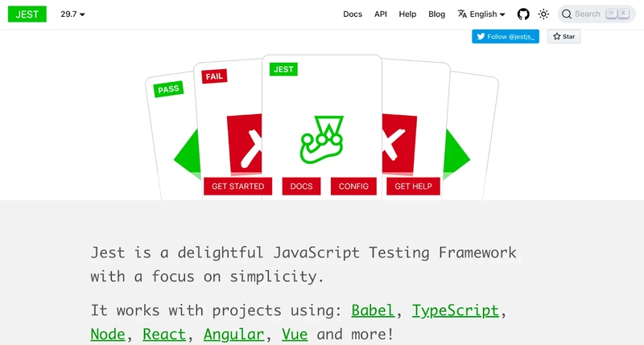Viewport: 644px width, 345px height.
Task: Open the English language dropdown
Action: coord(481,14)
